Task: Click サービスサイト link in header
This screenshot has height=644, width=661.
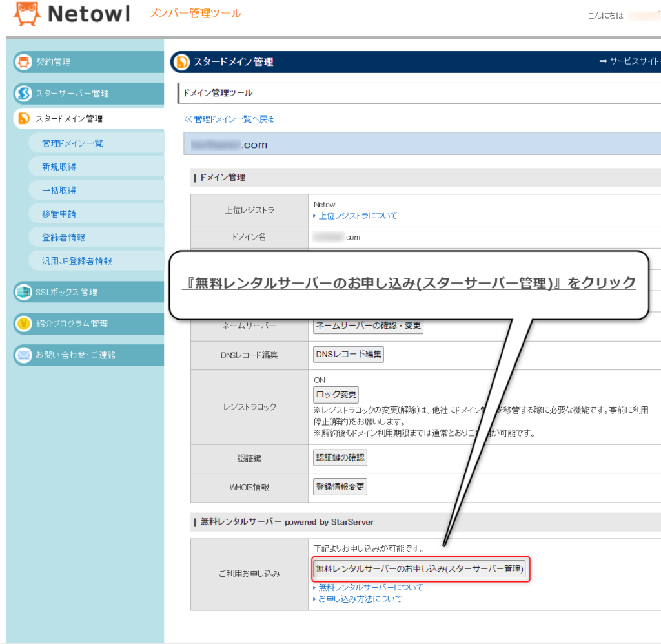Action: coord(630,61)
